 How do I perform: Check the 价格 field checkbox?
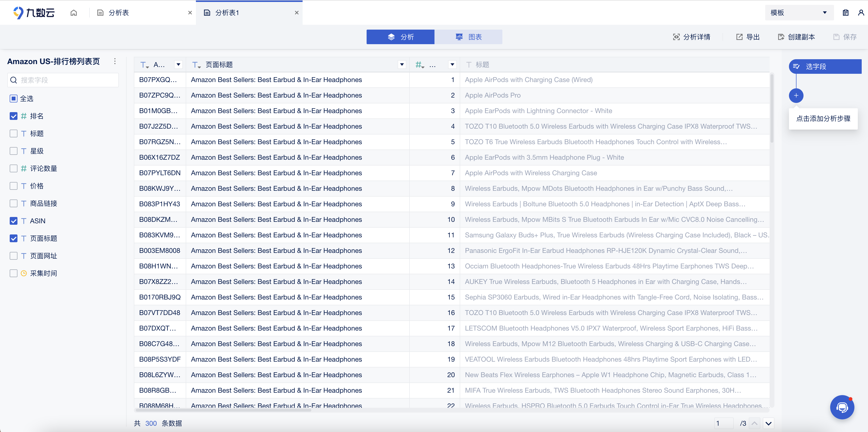tap(14, 186)
